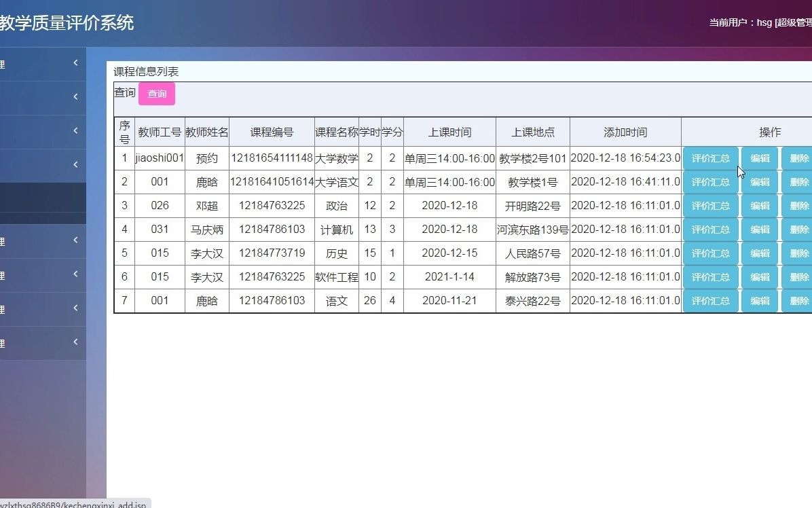Select teacher name 邓超 cell

[206, 206]
